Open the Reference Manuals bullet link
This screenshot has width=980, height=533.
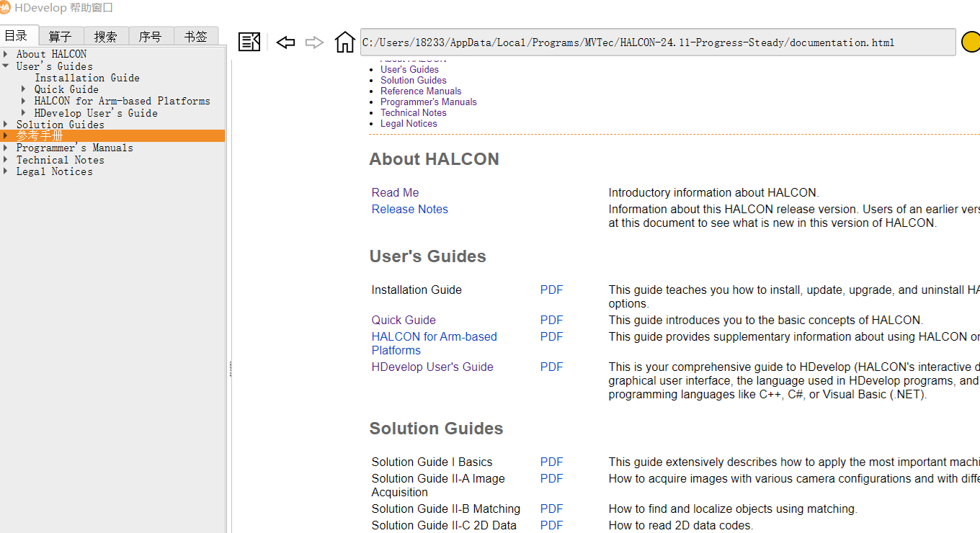click(421, 91)
